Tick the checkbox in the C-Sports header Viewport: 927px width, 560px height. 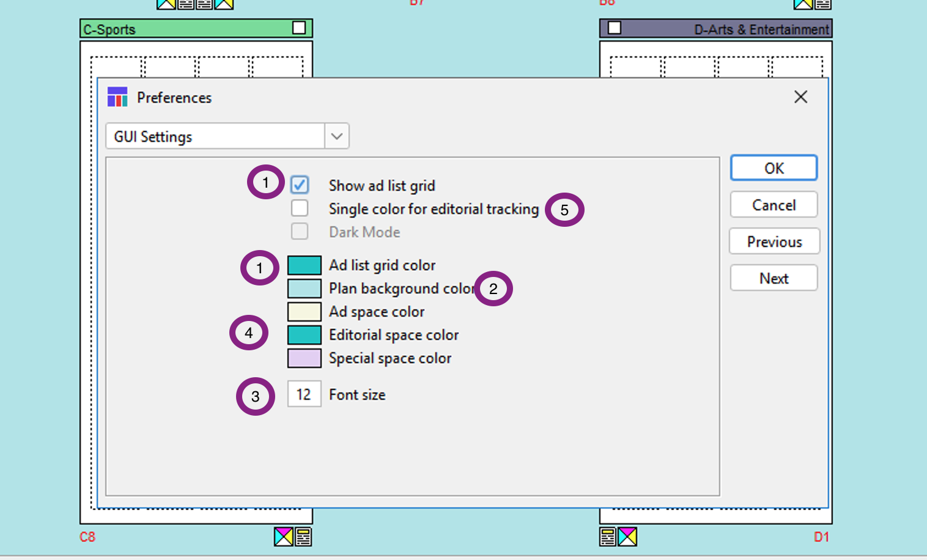pyautogui.click(x=299, y=28)
